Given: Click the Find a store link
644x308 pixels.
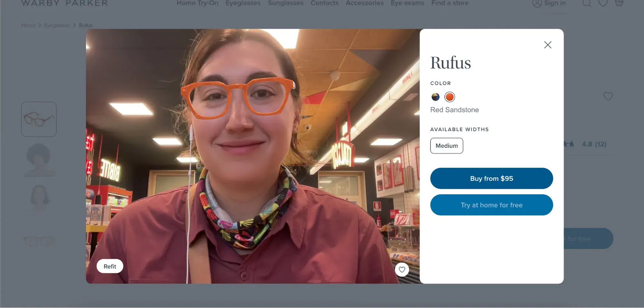Looking at the screenshot, I should click(450, 3).
